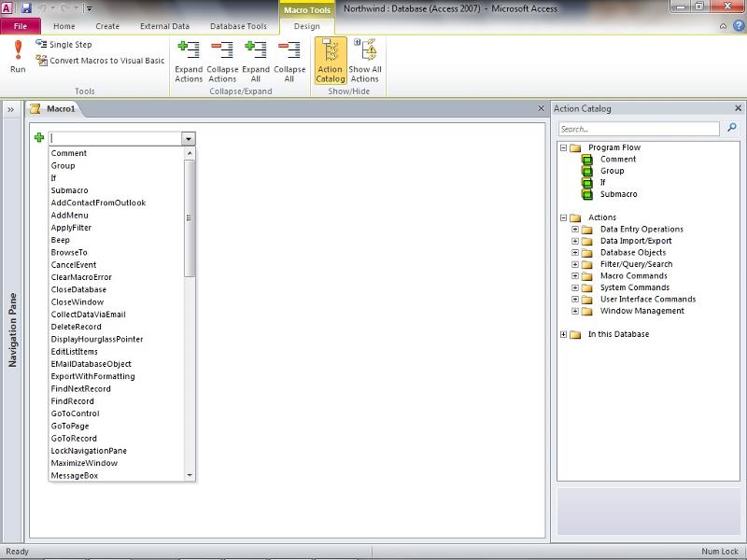Switch to the Home ribbon tab
The image size is (747, 560).
click(63, 26)
